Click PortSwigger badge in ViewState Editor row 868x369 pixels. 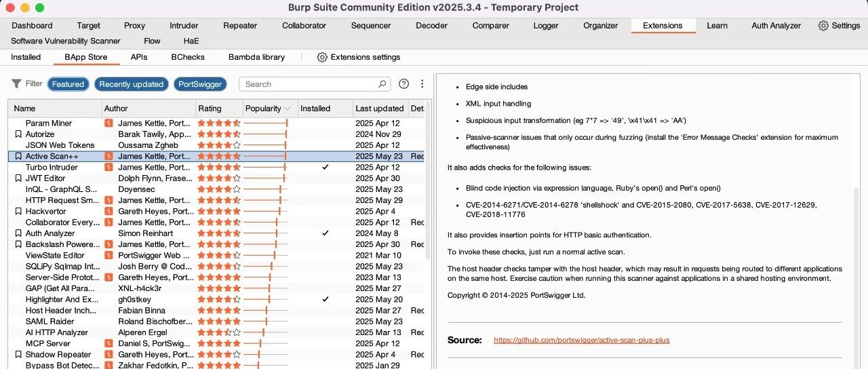(x=108, y=255)
